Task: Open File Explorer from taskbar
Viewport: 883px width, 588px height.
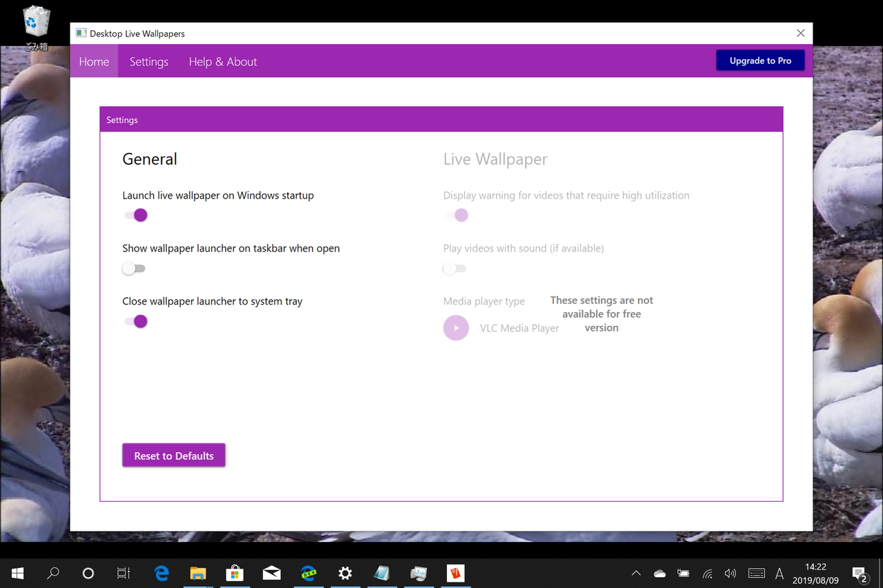Action: 198,573
